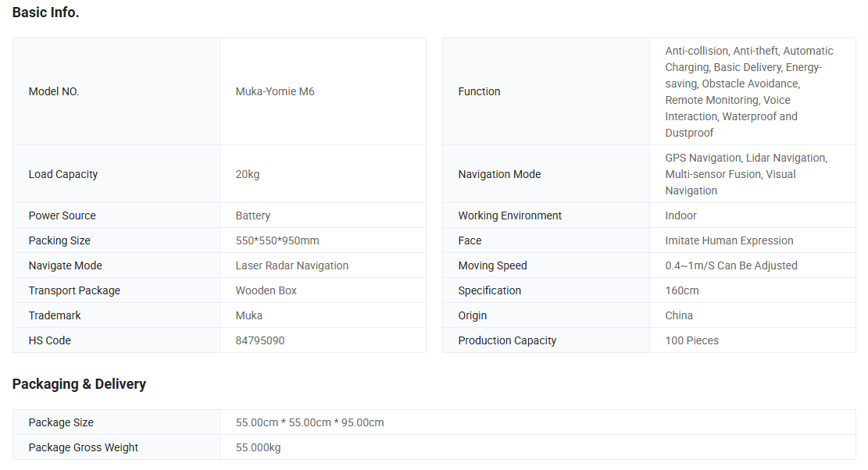Click the 100 Pieces production capacity value
Viewport: 868px width, 470px height.
[x=692, y=340]
